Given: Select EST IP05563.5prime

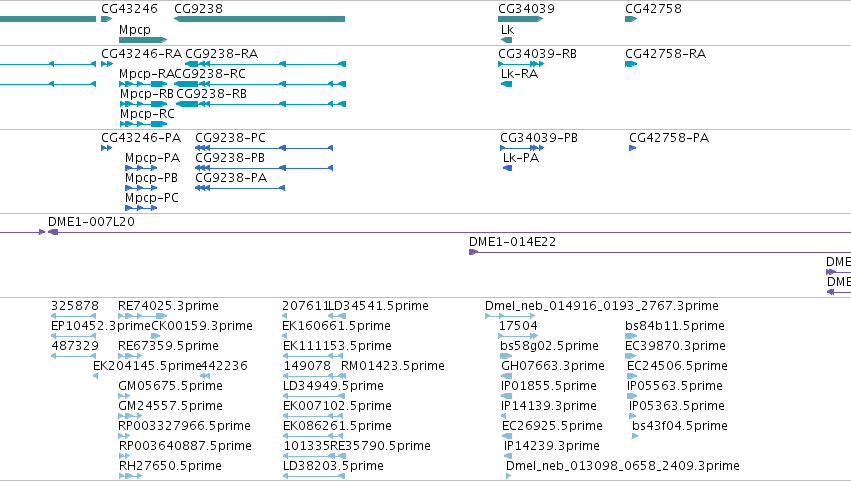Looking at the screenshot, I should tap(675, 387).
